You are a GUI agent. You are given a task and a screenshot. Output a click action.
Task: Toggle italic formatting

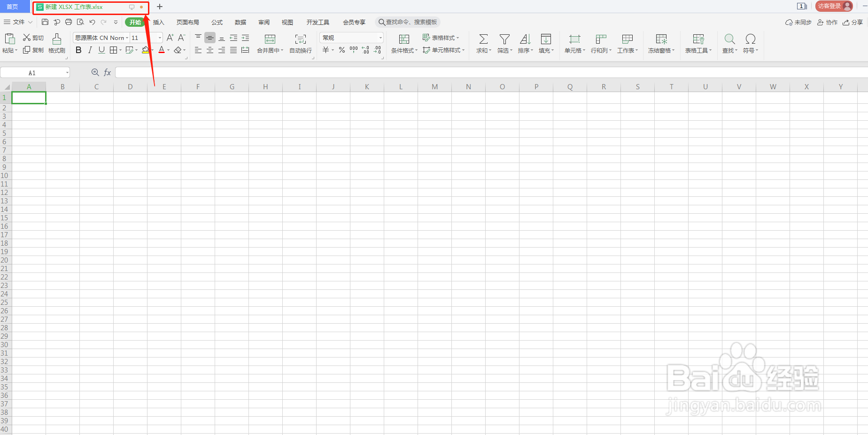point(90,50)
